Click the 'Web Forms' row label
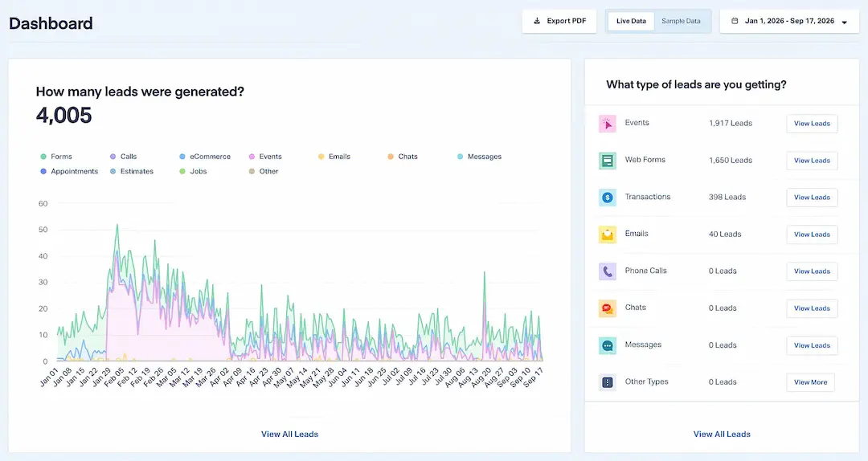 [645, 160]
